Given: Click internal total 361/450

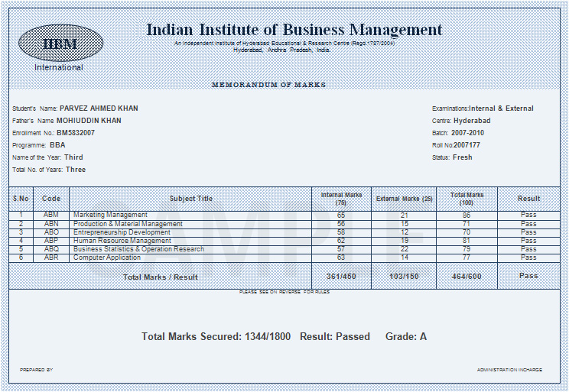Looking at the screenshot, I should pos(341,277).
